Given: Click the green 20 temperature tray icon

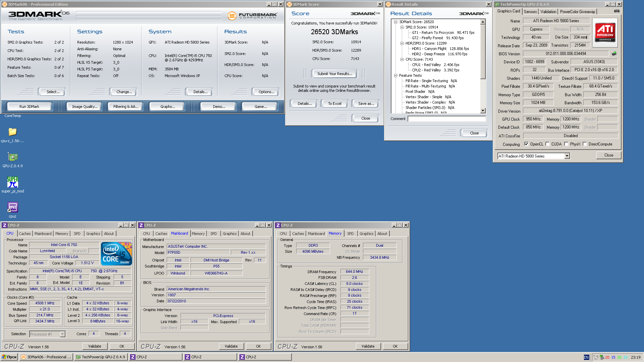Looking at the screenshot, I should pos(619,357).
